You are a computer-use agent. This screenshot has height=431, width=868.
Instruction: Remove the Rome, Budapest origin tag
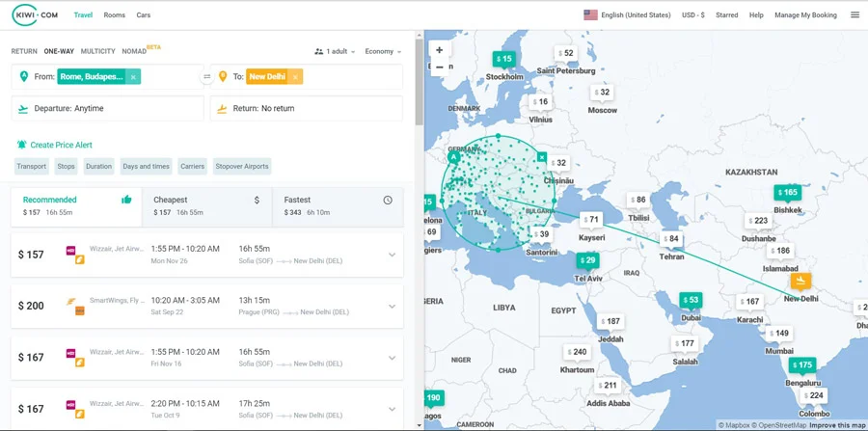pyautogui.click(x=133, y=77)
